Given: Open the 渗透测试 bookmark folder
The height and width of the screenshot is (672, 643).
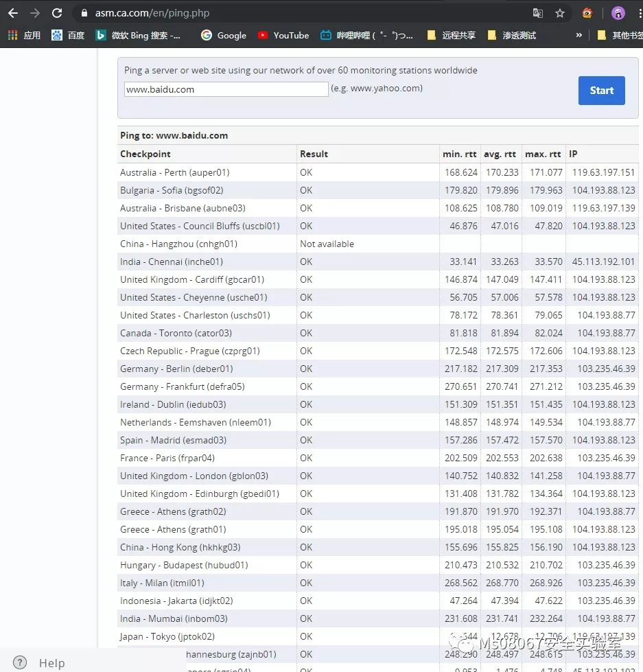Looking at the screenshot, I should point(512,35).
